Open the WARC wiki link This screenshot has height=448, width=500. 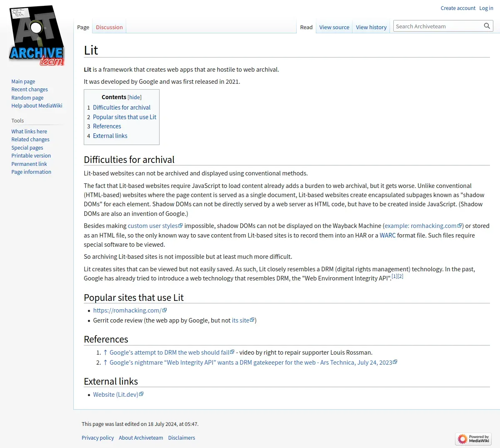387,235
